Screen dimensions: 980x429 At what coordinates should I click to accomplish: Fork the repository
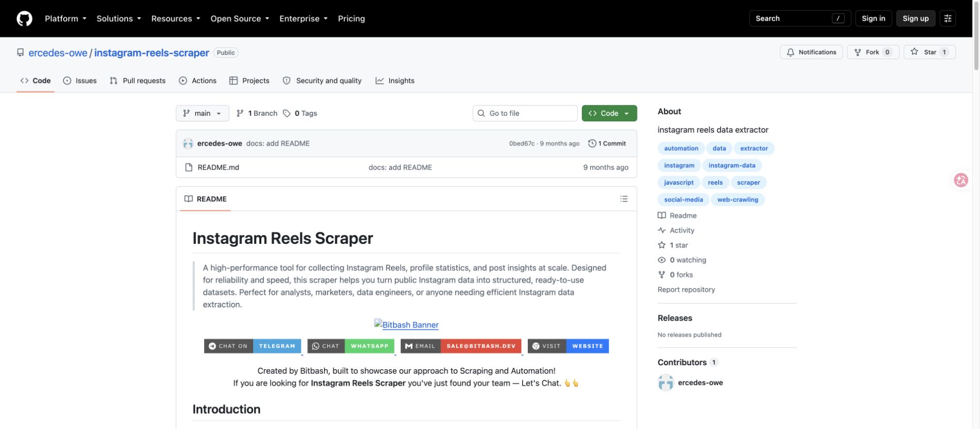coord(872,52)
